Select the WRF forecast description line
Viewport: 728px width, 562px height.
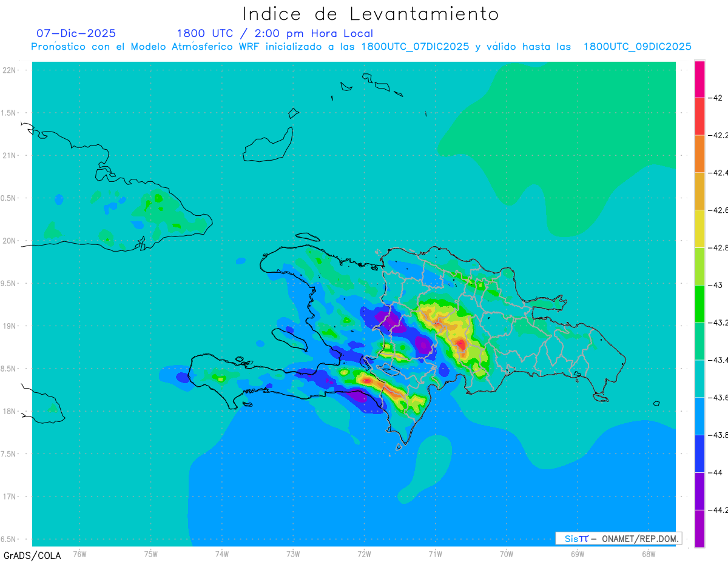(x=361, y=47)
